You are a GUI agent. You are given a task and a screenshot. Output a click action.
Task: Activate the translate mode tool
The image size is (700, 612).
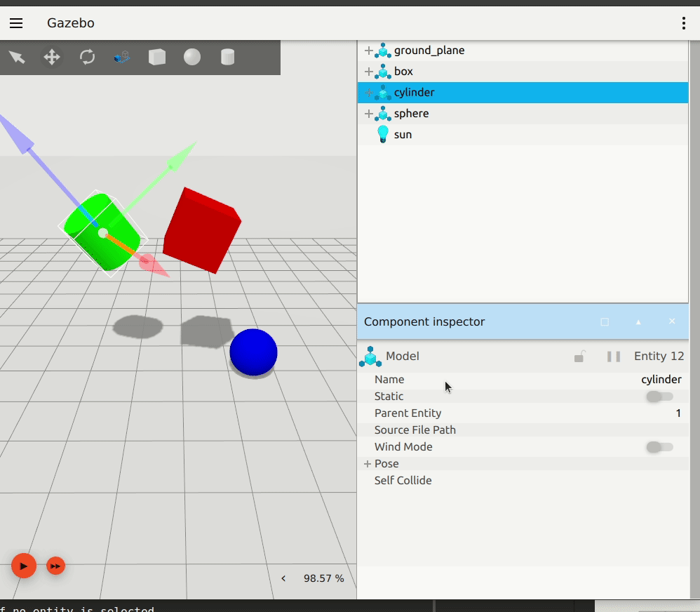(x=52, y=57)
